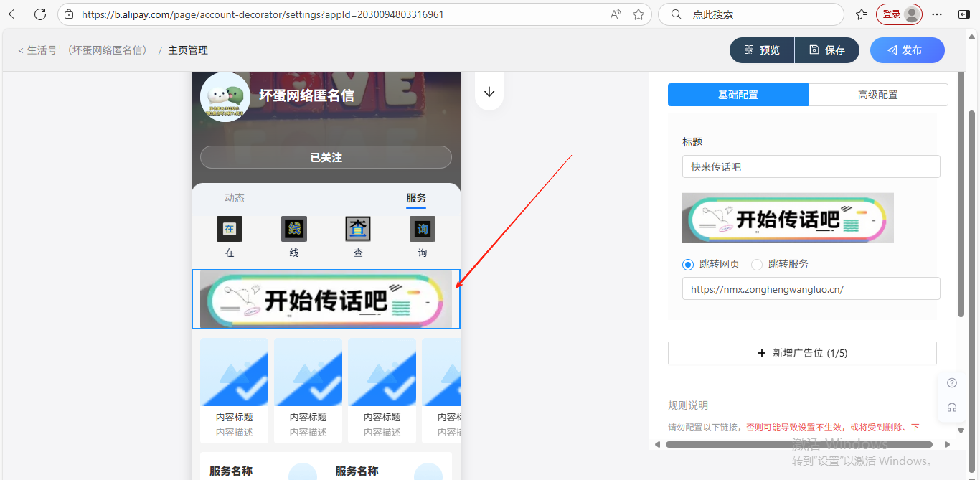This screenshot has width=980, height=480.
Task: Open favorites list icon in toolbar
Action: (862, 14)
